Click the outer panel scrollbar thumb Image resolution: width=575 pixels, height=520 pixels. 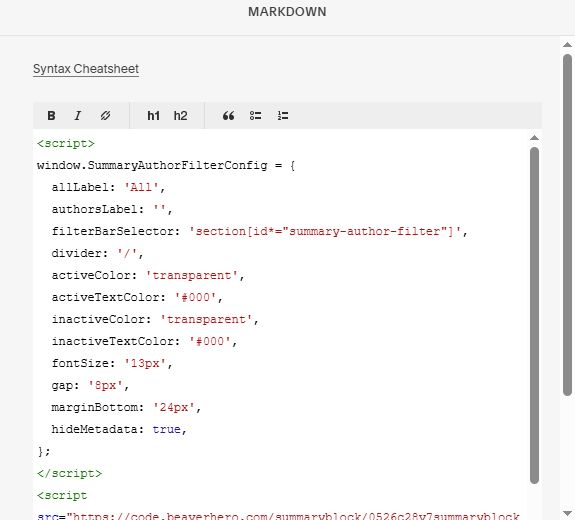(567, 225)
